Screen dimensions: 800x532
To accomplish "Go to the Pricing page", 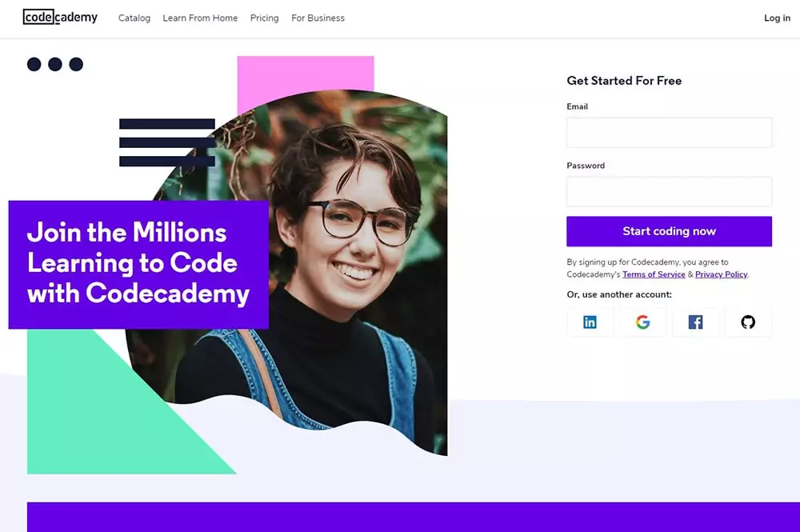I will point(264,18).
